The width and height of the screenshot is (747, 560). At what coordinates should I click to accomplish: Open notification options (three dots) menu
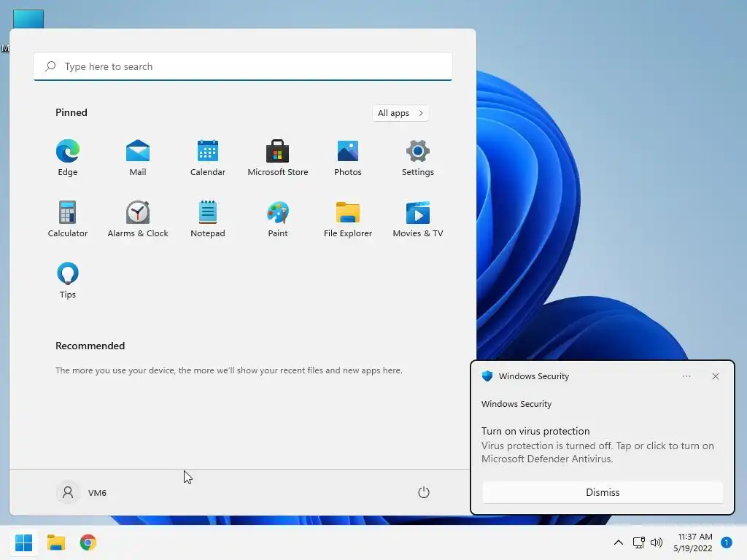coord(686,376)
